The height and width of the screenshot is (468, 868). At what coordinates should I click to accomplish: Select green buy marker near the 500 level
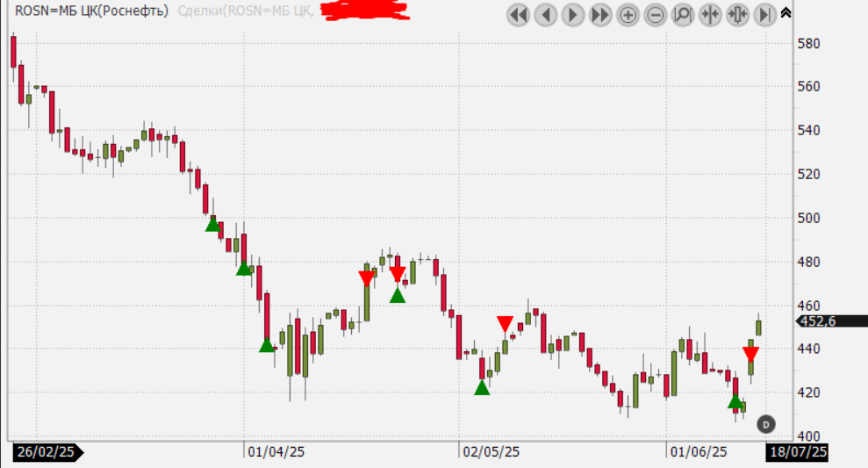point(212,224)
